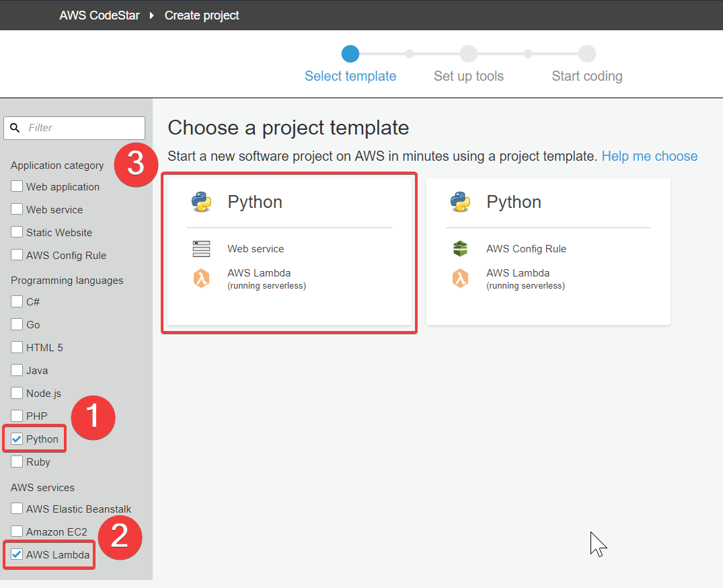Check the PHP checkbox
This screenshot has height=588, width=723.
pos(17,416)
